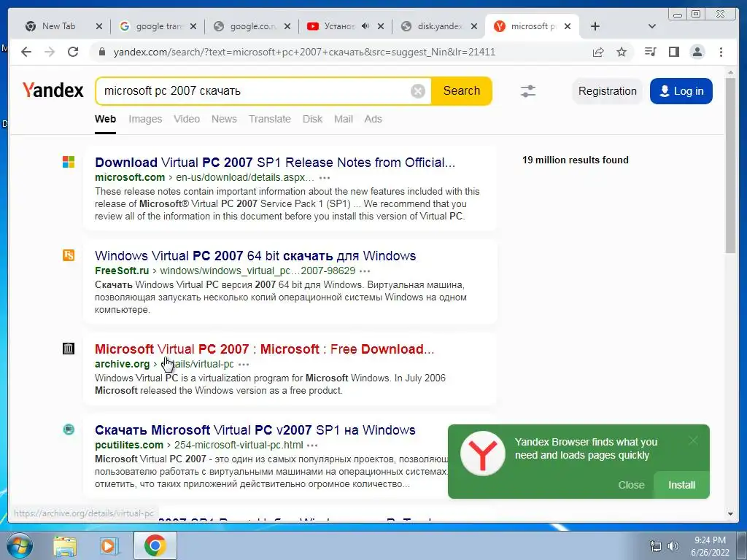747x560 pixels.
Task: Click the address bar URL
Action: click(304, 52)
